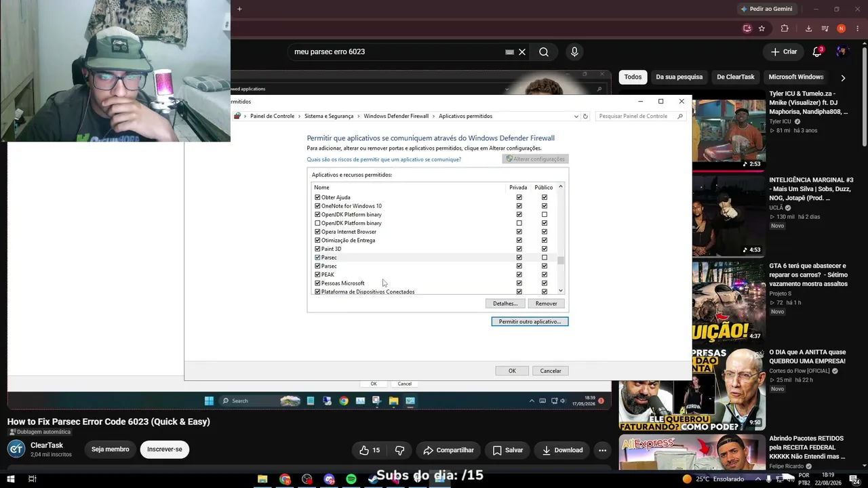Like the video with thumbs up

pyautogui.click(x=370, y=450)
